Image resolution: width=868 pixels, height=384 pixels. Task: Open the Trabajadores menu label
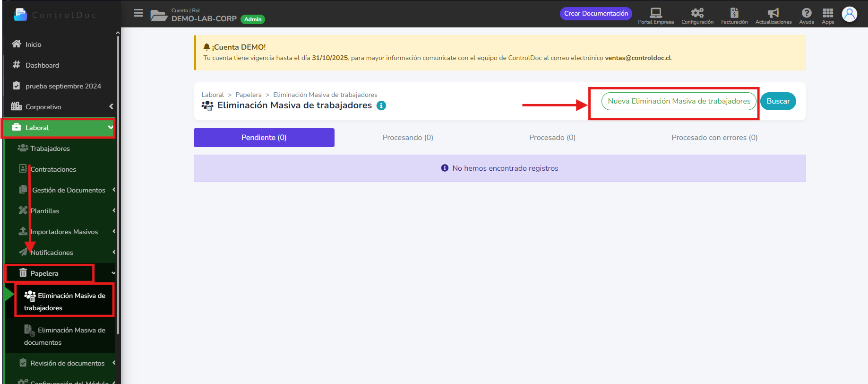pos(50,148)
